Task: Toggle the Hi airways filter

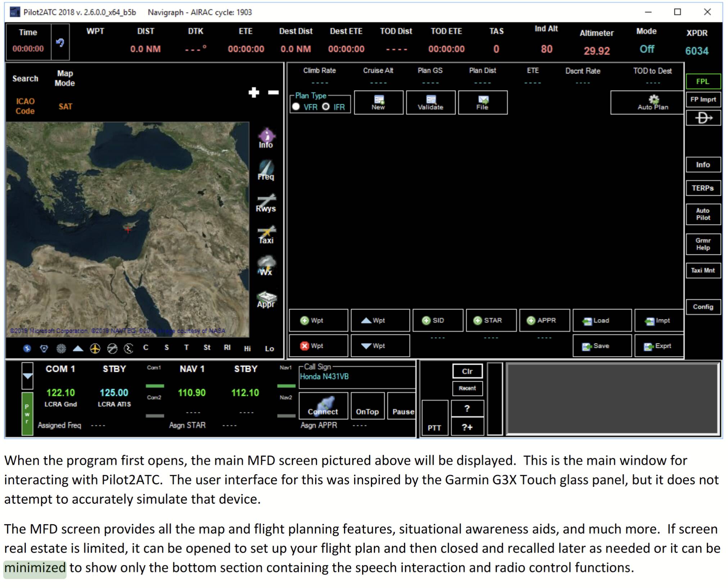Action: (248, 348)
